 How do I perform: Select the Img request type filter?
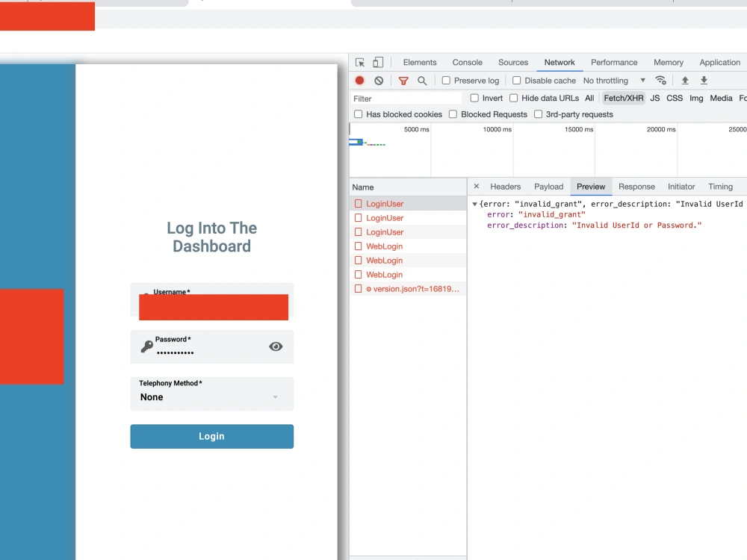(696, 98)
